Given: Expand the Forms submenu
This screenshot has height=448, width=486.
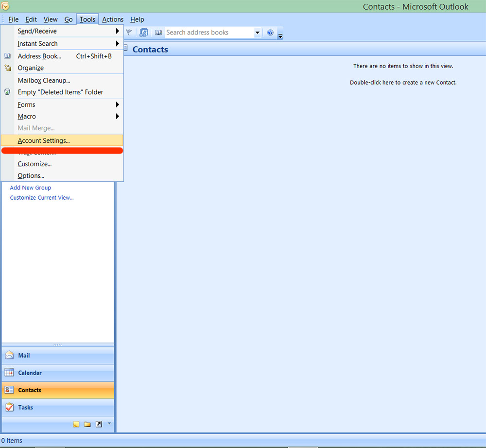Looking at the screenshot, I should click(118, 105).
